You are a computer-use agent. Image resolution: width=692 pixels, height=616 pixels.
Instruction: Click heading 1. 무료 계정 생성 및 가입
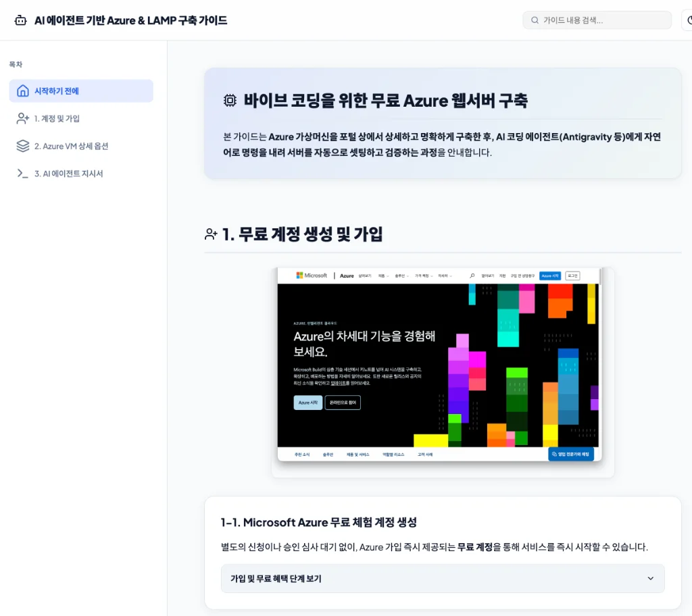pyautogui.click(x=302, y=234)
